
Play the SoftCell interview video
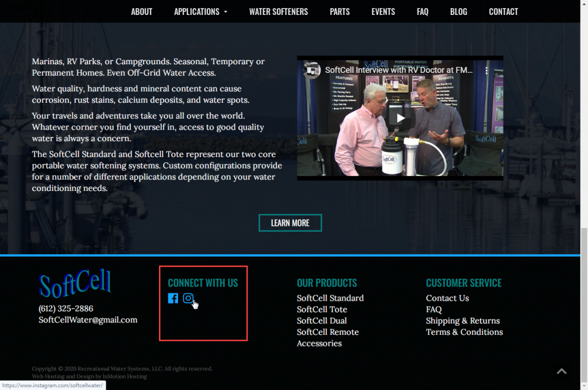click(x=400, y=118)
